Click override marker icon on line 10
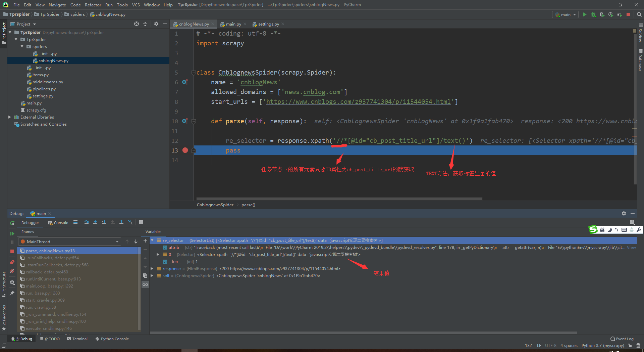The image size is (644, 352). 185,121
